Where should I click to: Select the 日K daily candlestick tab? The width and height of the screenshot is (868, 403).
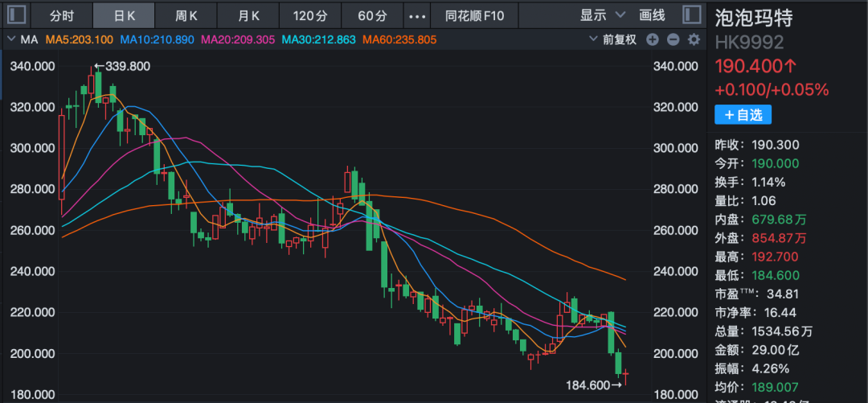point(125,15)
